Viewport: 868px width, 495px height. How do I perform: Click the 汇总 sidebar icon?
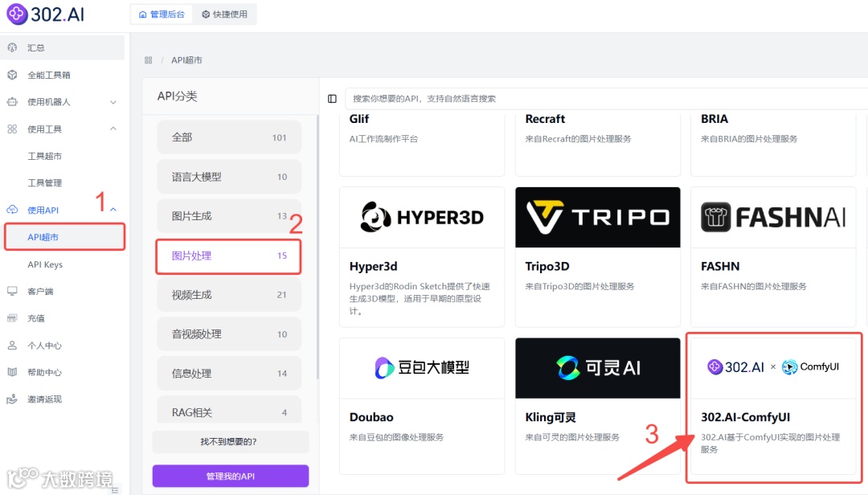click(x=12, y=47)
